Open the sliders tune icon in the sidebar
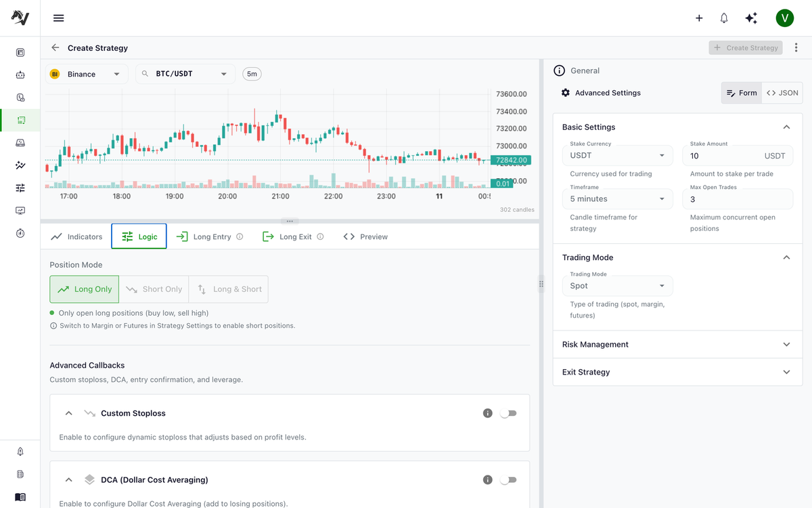 pos(20,188)
